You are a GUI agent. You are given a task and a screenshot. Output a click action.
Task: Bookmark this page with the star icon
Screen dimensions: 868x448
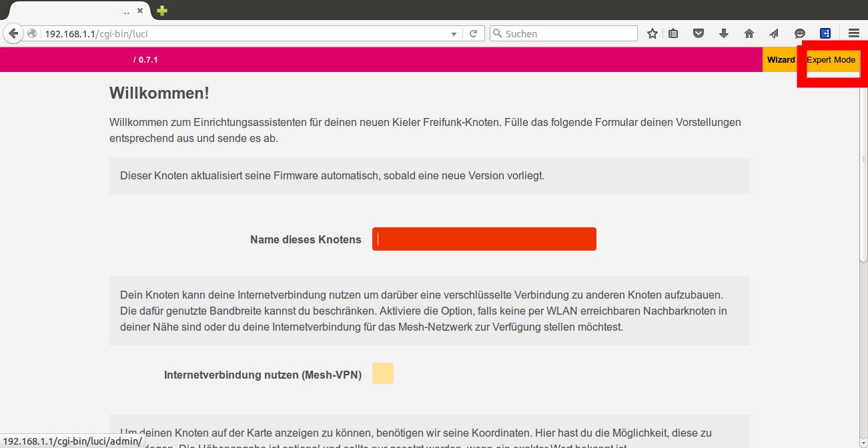[x=652, y=33]
